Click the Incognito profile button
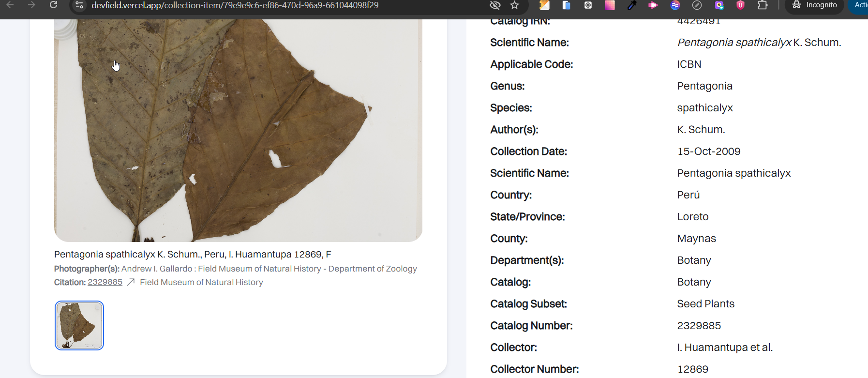Viewport: 868px width, 378px height. point(814,5)
